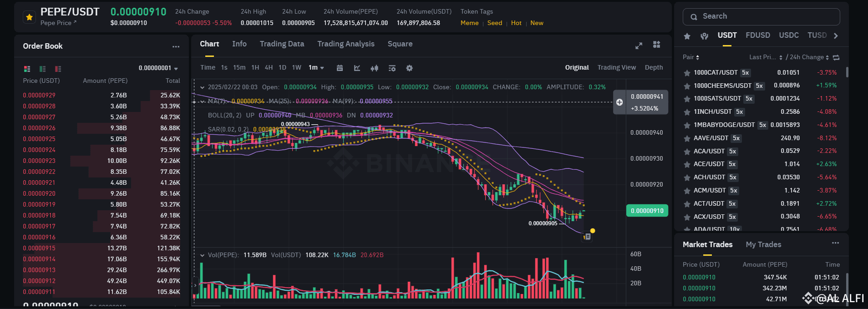Switch between 24h Change and Volume column

[x=836, y=57]
